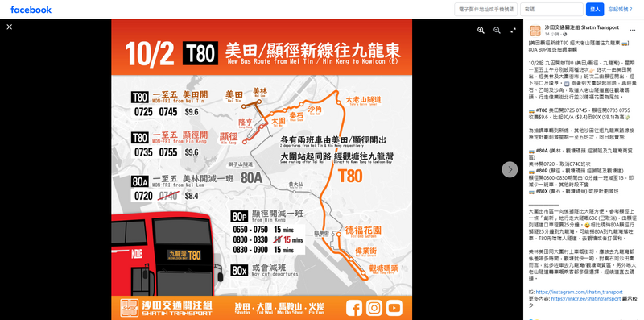The width and height of the screenshot is (644, 320).
Task: Click the Facebook logo
Action: pyautogui.click(x=31, y=10)
